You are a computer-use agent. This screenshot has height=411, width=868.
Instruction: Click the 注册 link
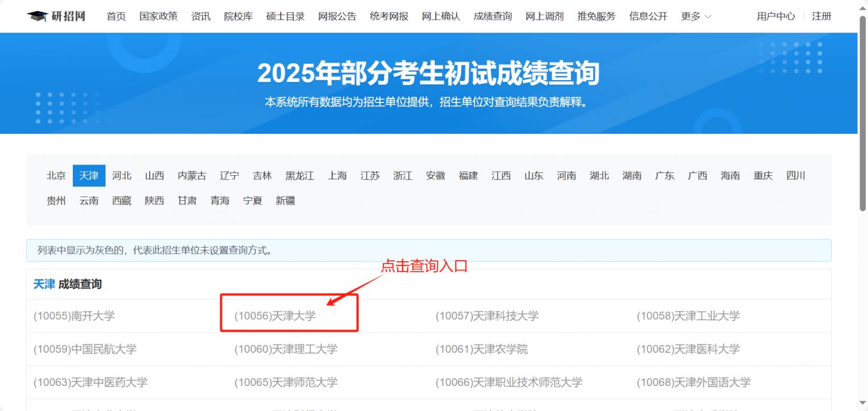point(821,17)
